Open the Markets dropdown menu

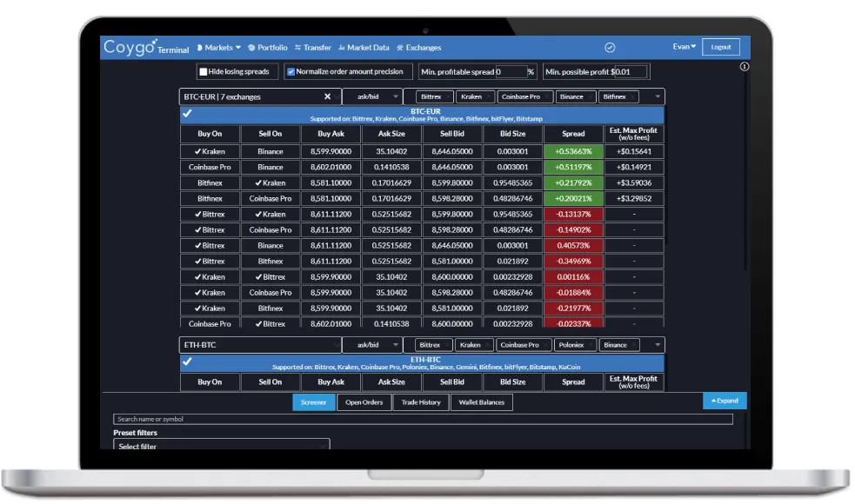click(x=218, y=48)
